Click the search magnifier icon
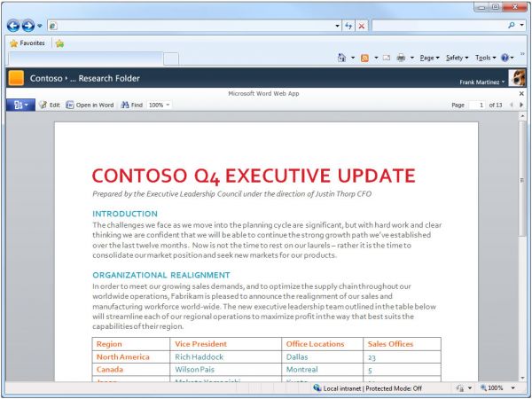 point(512,25)
